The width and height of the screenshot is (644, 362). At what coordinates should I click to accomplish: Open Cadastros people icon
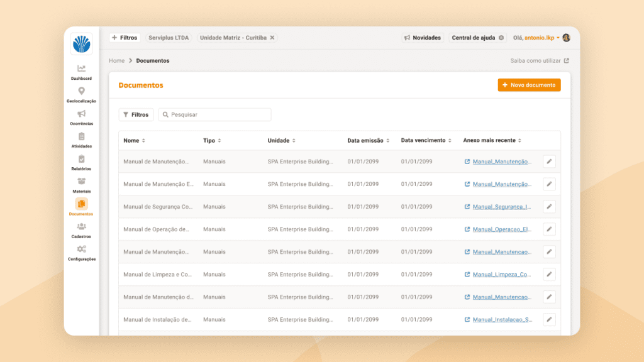[81, 226]
